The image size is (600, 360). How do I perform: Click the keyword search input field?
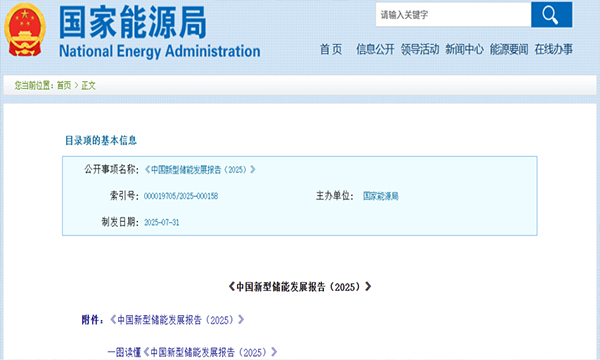453,15
